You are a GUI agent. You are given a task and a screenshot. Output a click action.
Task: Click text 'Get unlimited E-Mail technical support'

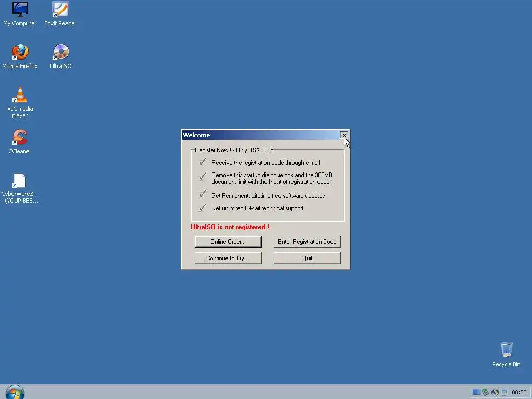tap(258, 208)
